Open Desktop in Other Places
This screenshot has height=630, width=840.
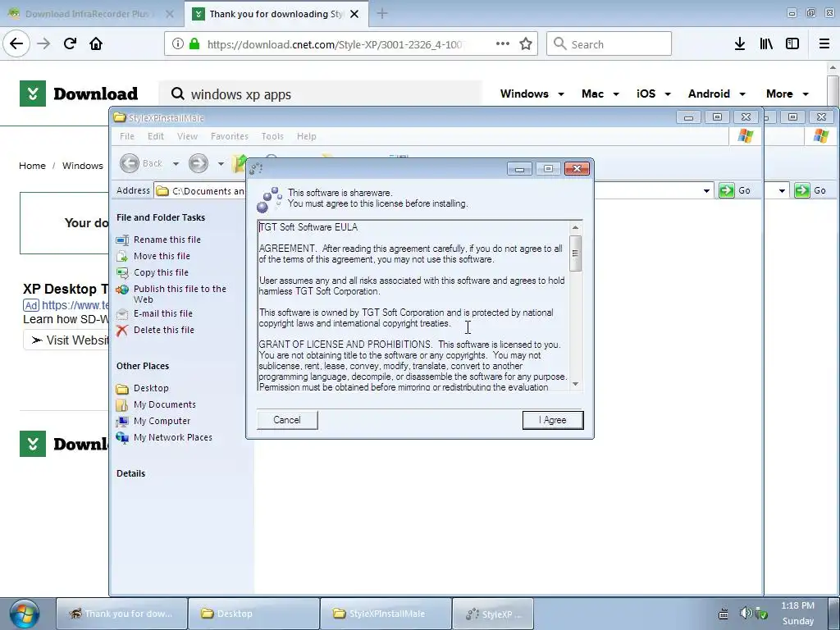[151, 388]
